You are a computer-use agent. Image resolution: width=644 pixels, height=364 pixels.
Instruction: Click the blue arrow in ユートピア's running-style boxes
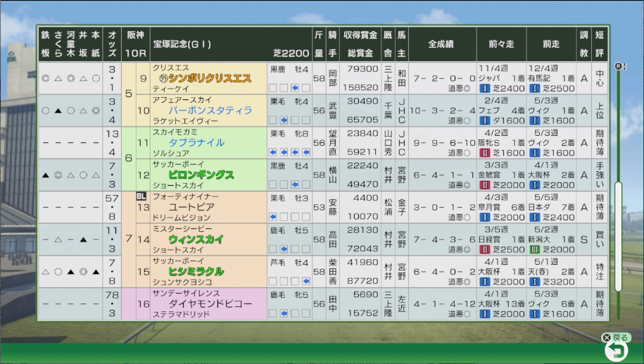[274, 217]
